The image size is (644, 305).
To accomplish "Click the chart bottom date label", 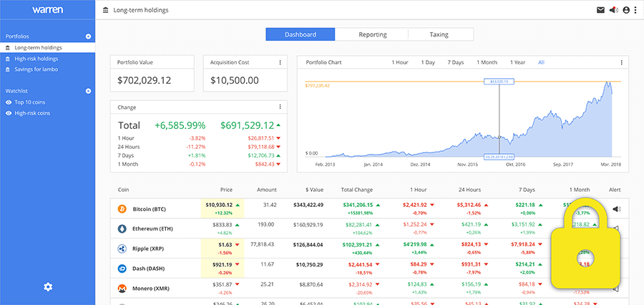I will [x=499, y=157].
